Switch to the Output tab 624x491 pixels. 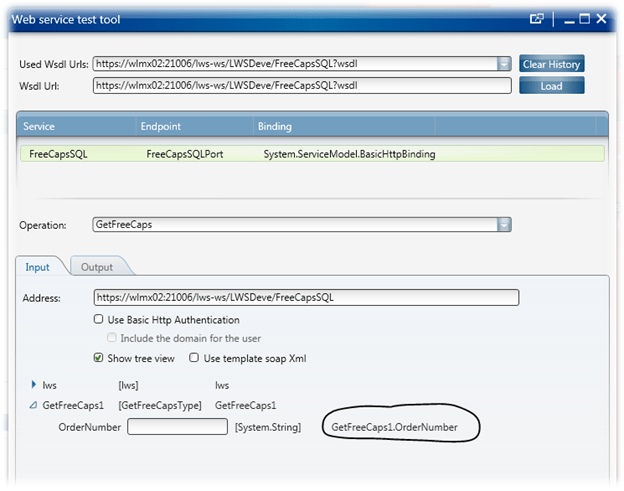coord(97,267)
